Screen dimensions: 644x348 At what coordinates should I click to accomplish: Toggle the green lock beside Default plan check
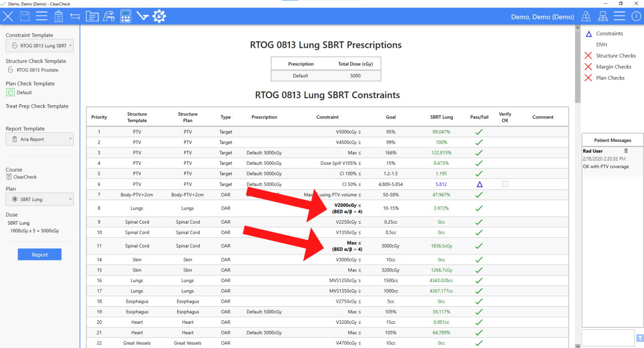pyautogui.click(x=11, y=93)
